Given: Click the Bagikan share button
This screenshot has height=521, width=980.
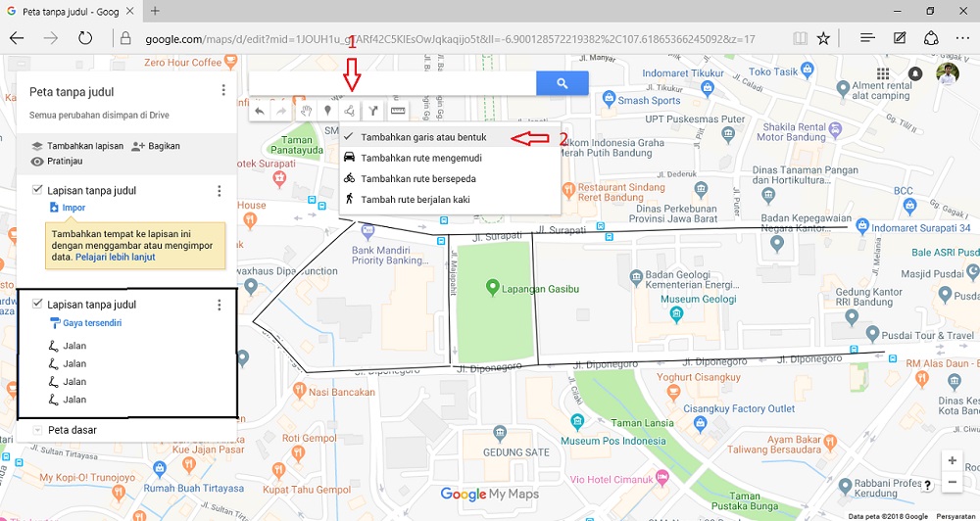Looking at the screenshot, I should pos(156,146).
